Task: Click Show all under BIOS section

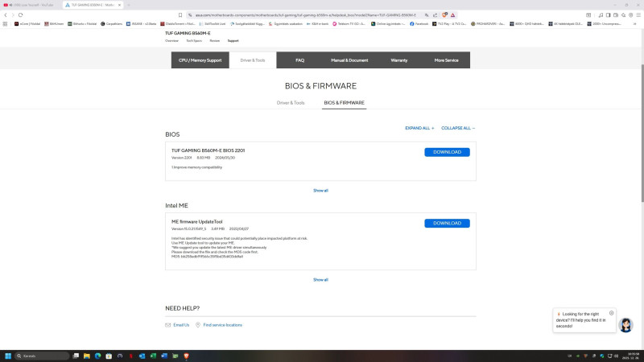Action: pyautogui.click(x=320, y=191)
